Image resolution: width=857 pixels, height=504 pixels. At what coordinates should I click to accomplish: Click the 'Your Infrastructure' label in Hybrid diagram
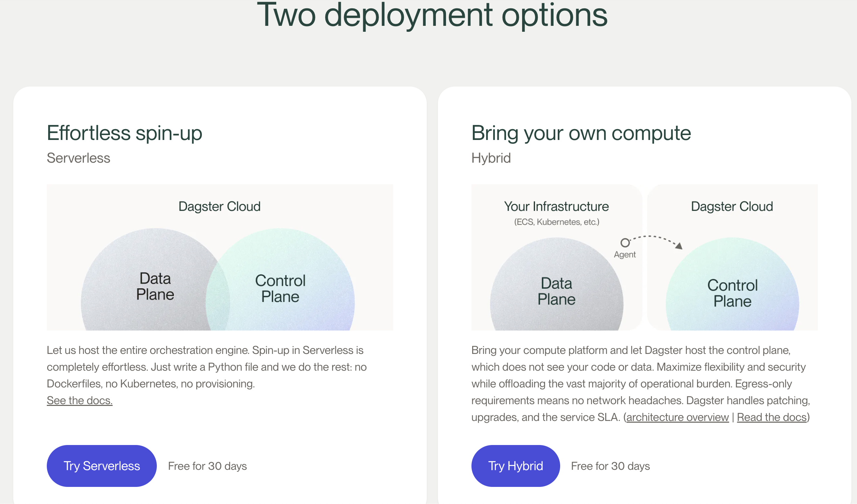(556, 206)
